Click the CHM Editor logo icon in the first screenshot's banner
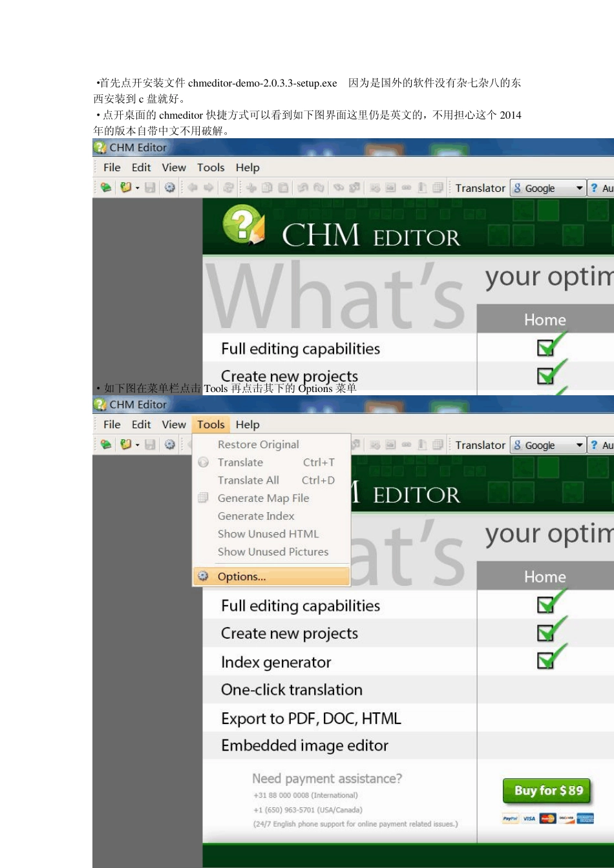 click(x=244, y=225)
